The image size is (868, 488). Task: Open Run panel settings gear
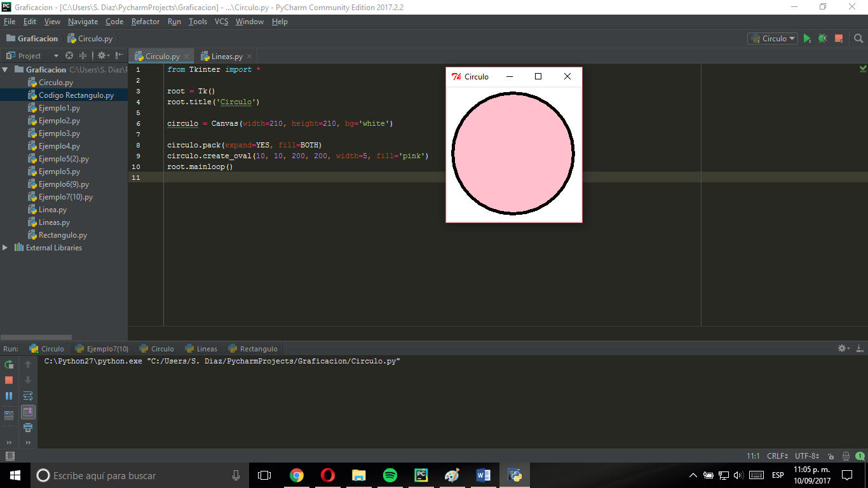click(x=841, y=348)
